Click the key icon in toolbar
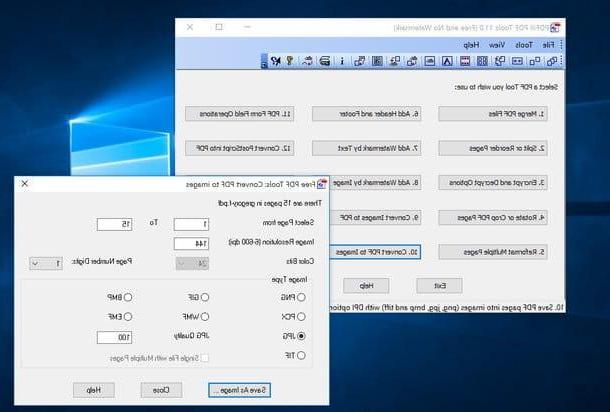 coord(289,61)
